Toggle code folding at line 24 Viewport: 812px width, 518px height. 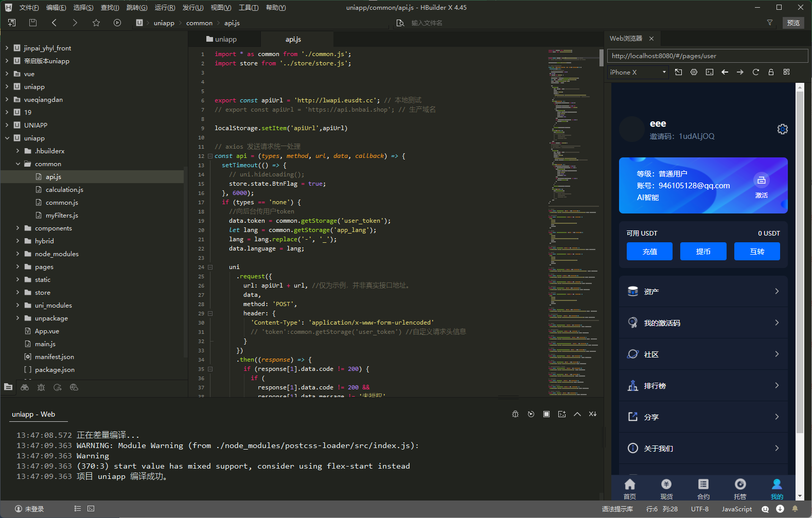(210, 267)
